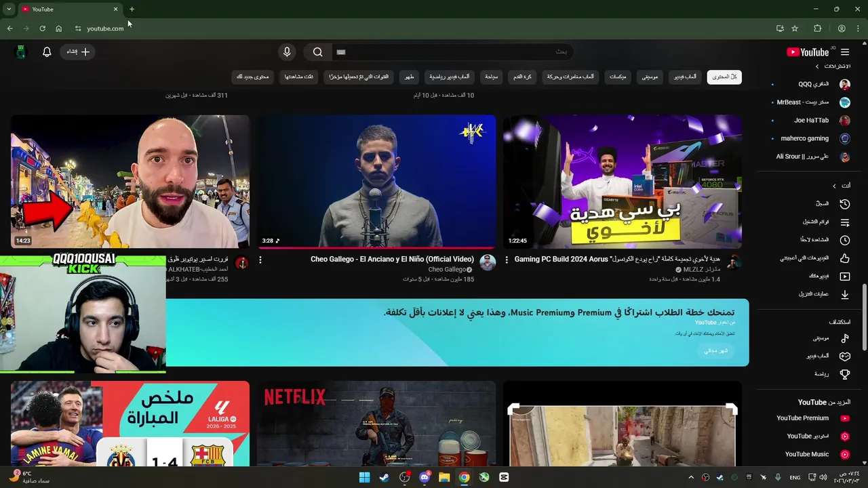Open Watch Later clock icon in sidebar
The width and height of the screenshot is (868, 488).
845,240
